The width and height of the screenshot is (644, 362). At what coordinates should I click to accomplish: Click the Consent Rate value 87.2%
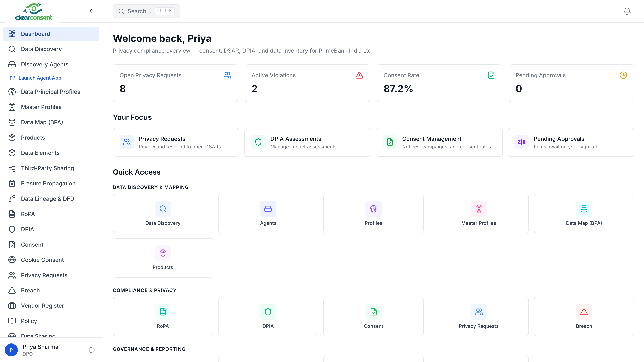click(x=398, y=89)
